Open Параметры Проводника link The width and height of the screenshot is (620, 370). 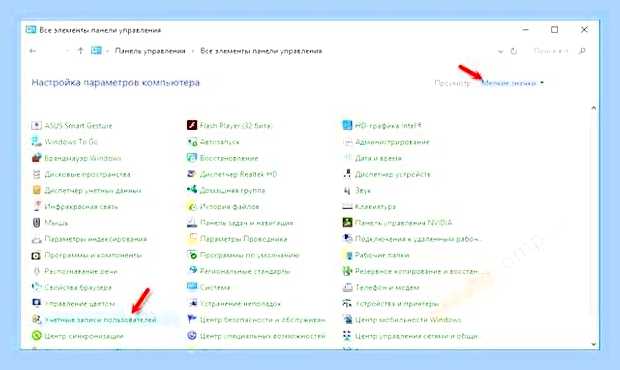[x=244, y=239]
